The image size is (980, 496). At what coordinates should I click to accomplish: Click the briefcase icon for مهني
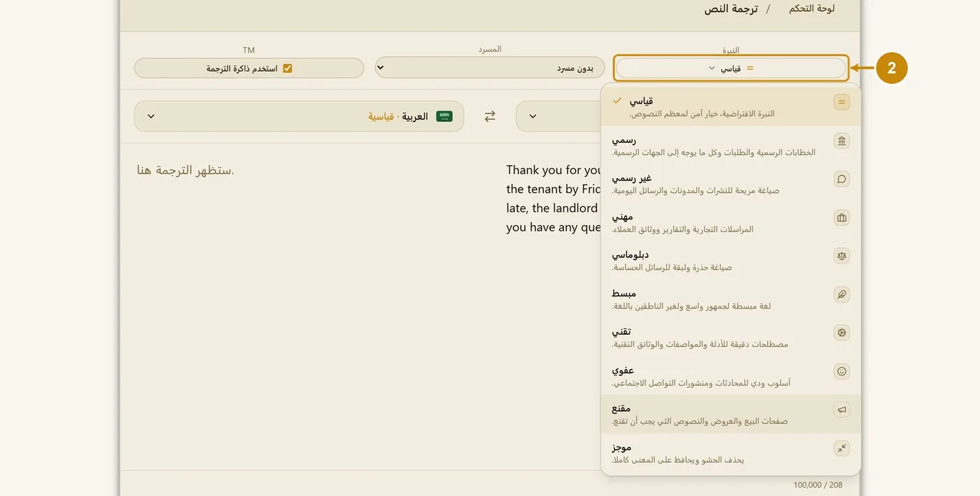(x=841, y=218)
